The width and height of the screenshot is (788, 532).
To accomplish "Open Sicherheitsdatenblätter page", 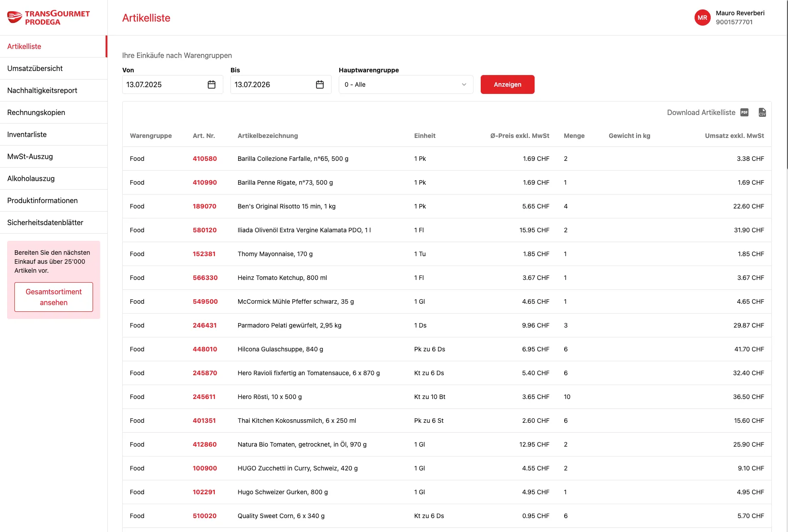I will [53, 222].
